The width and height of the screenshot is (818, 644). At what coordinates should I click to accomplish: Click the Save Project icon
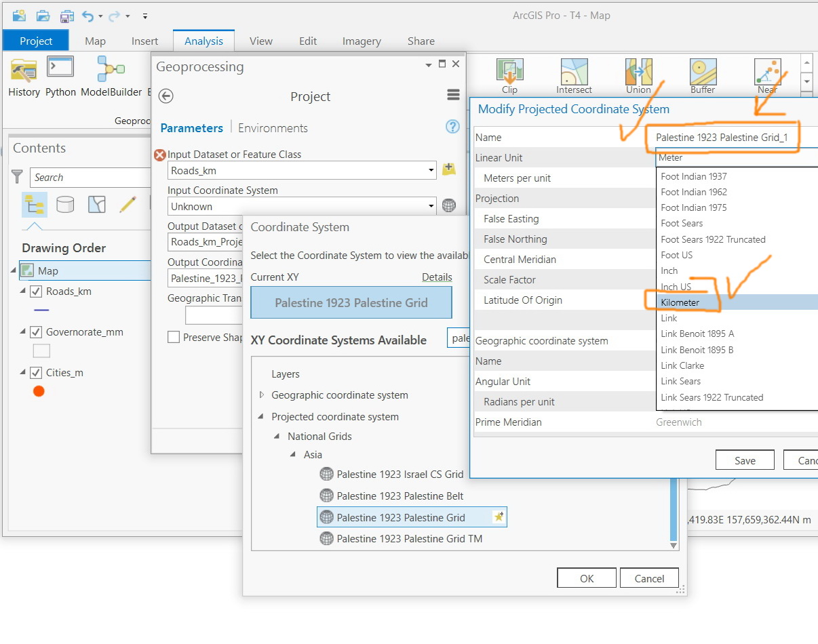(66, 15)
